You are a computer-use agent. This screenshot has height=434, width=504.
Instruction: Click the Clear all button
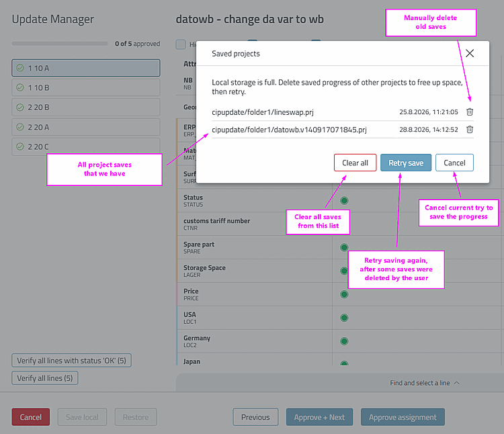pyautogui.click(x=355, y=163)
